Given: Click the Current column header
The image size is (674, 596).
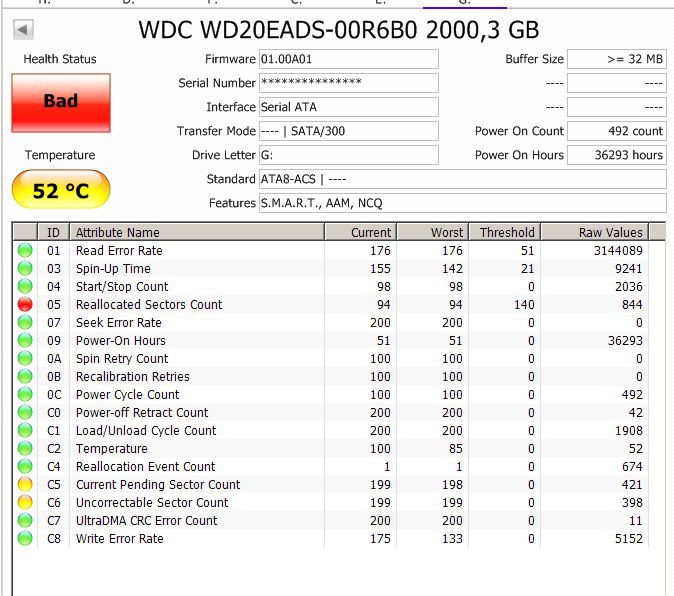Looking at the screenshot, I should point(361,232).
